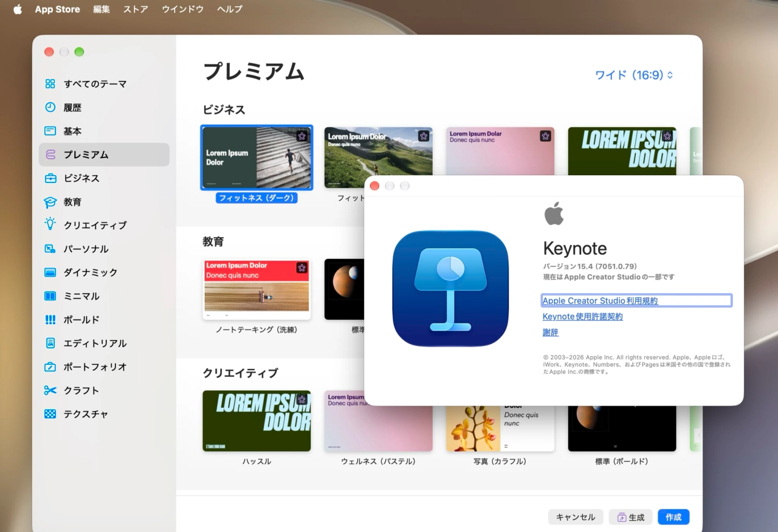Open the App Store menu
Image resolution: width=778 pixels, height=532 pixels.
57,9
